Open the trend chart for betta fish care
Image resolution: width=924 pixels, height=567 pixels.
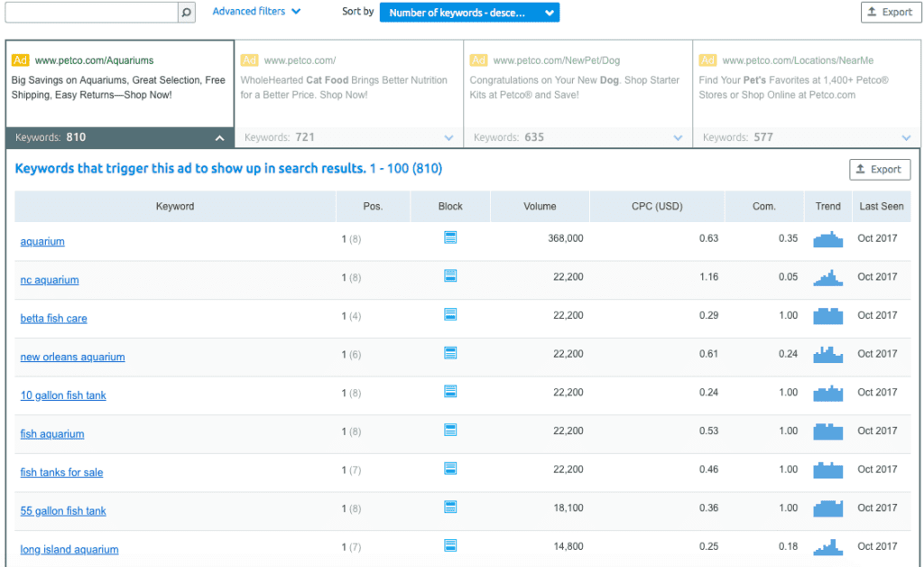(828, 316)
